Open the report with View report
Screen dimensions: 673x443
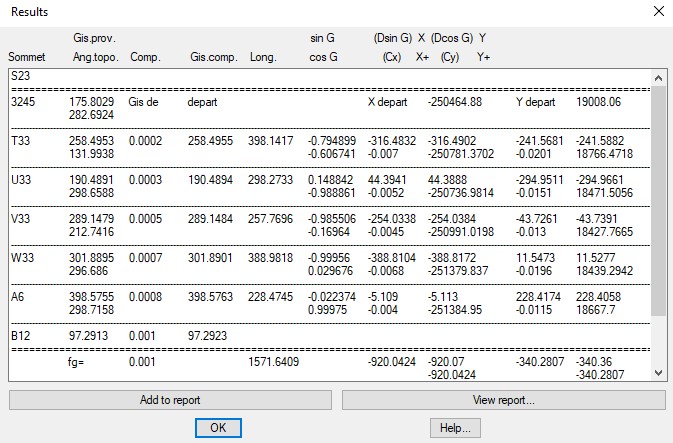pyautogui.click(x=503, y=400)
